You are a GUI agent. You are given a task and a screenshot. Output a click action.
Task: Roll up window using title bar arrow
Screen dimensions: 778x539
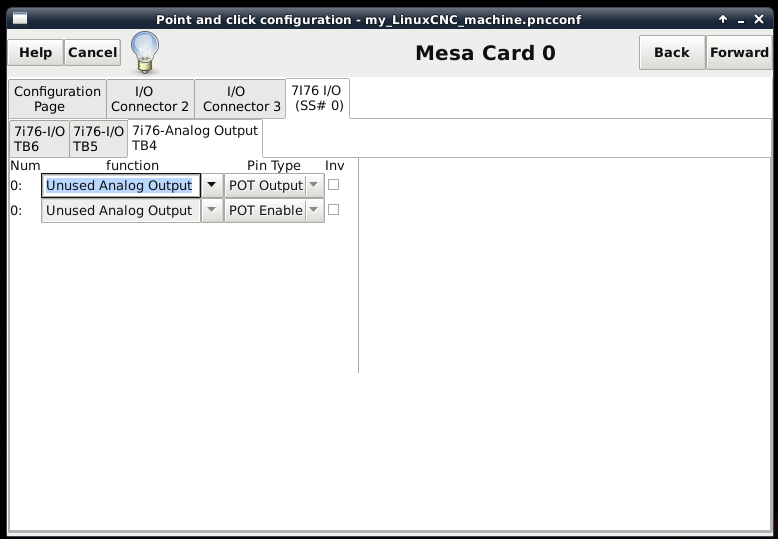[x=723, y=19]
